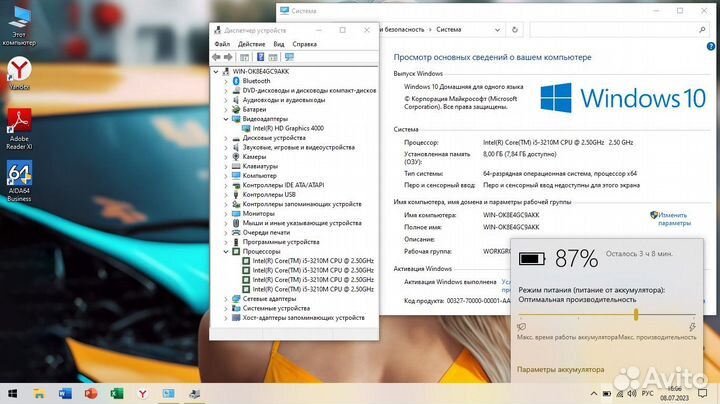
Task: Select Мыши и иные указывающие устройства row
Action: click(x=302, y=223)
